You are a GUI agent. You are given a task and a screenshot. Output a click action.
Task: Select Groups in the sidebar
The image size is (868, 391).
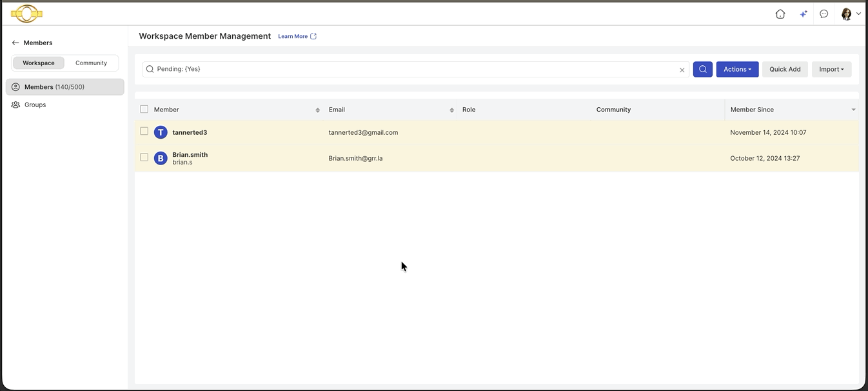coord(35,105)
